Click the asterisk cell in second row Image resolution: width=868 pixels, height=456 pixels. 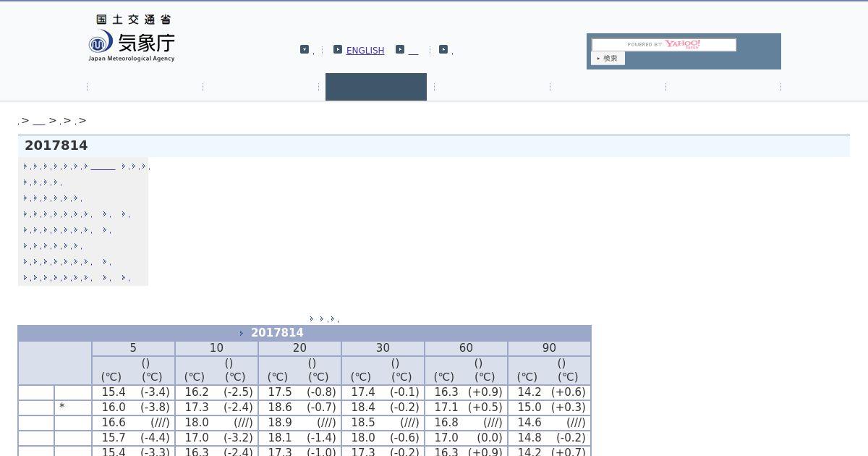click(73, 408)
